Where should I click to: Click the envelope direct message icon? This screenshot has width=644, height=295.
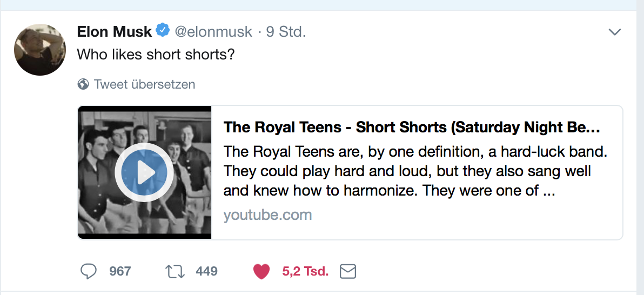click(x=348, y=271)
